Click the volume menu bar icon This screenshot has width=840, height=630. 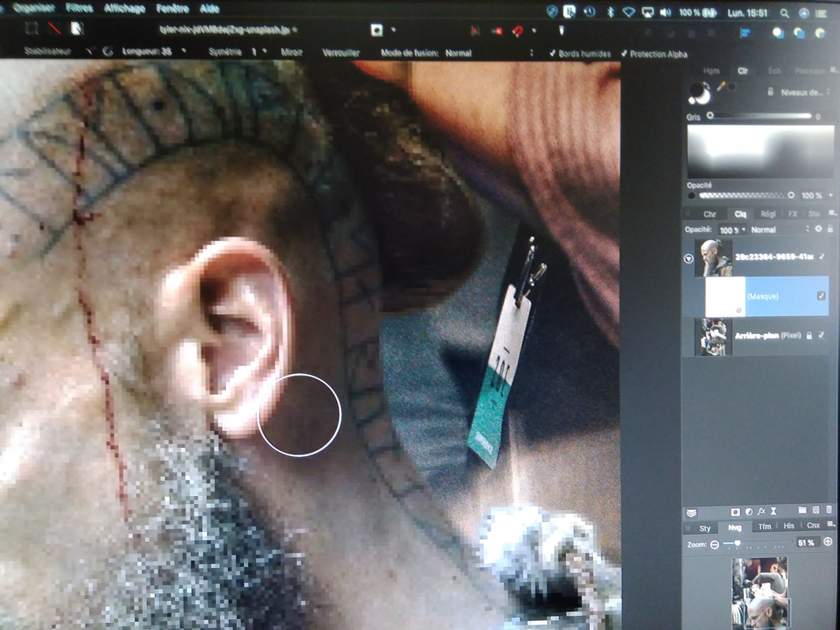coord(665,13)
